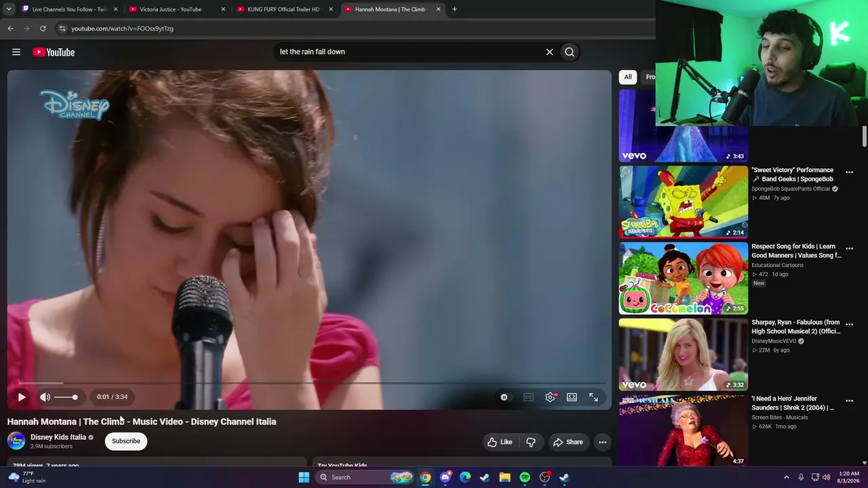Open Respect Song for Kids thumbnail
The width and height of the screenshot is (868, 488).
[684, 279]
